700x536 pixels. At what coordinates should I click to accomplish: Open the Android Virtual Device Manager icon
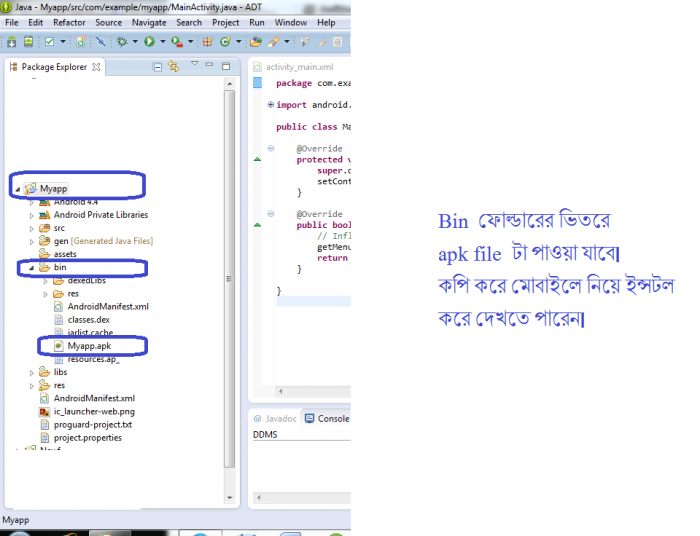point(28,42)
